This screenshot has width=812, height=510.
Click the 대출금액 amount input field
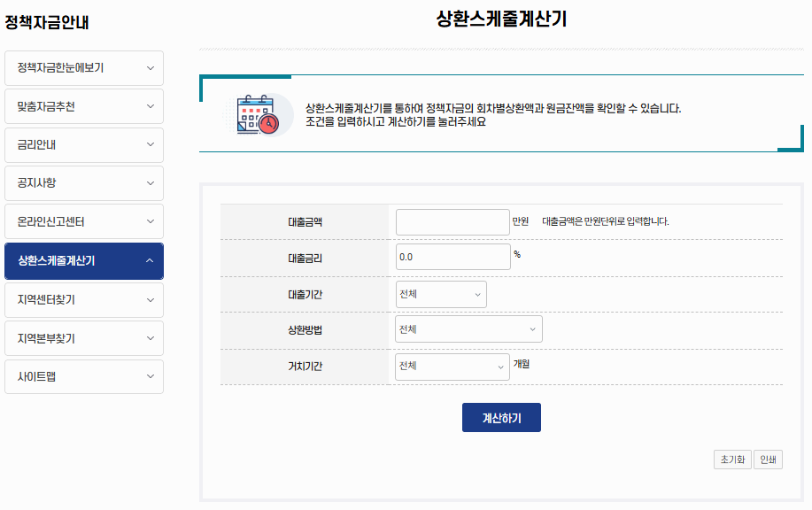tap(453, 221)
